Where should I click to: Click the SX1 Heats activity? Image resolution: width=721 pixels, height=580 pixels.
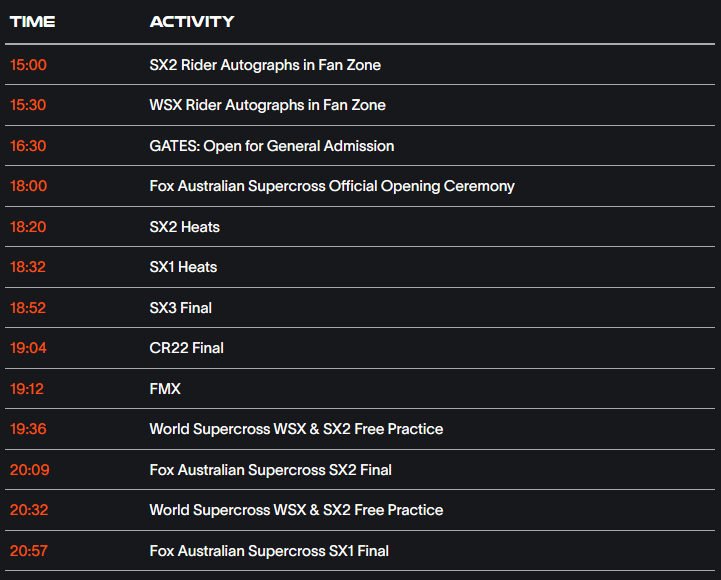click(x=183, y=267)
